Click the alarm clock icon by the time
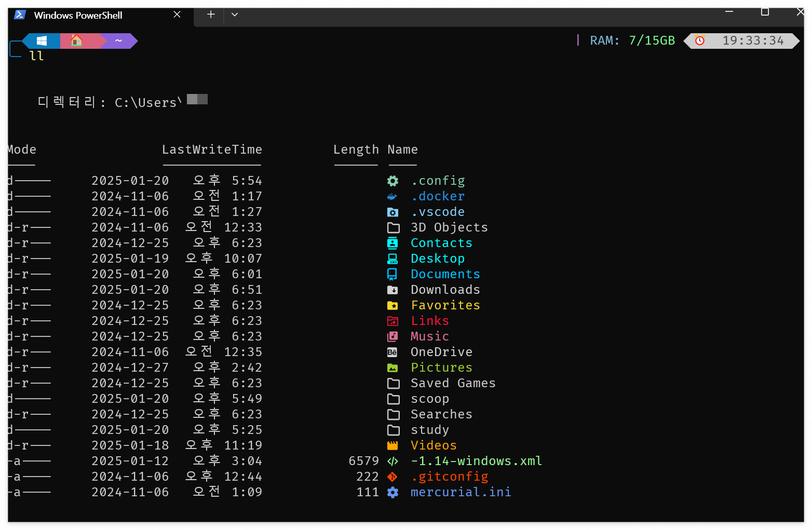This screenshot has width=812, height=530. (700, 40)
